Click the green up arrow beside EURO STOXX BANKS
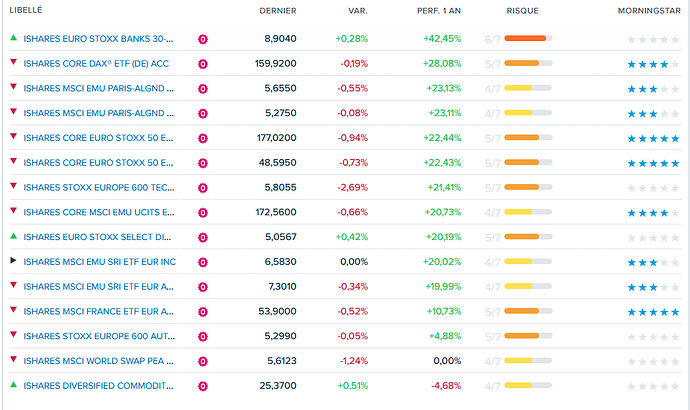The width and height of the screenshot is (690, 410). tap(14, 37)
